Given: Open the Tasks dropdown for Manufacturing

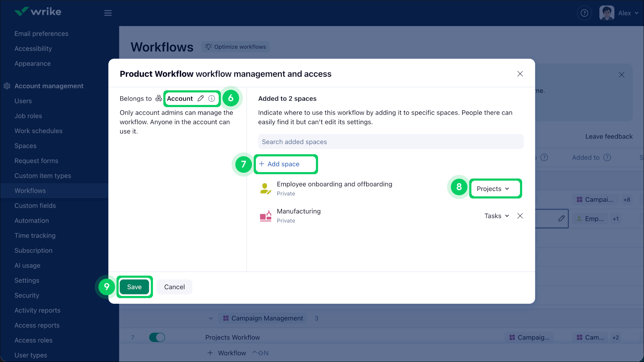Looking at the screenshot, I should (496, 216).
